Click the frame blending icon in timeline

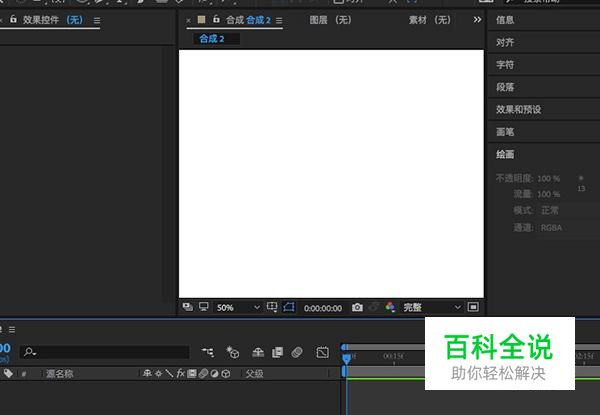[277, 352]
